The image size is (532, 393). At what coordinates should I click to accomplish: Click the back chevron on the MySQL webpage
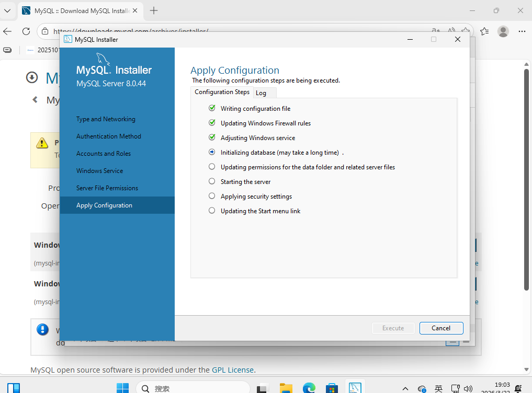(x=35, y=100)
